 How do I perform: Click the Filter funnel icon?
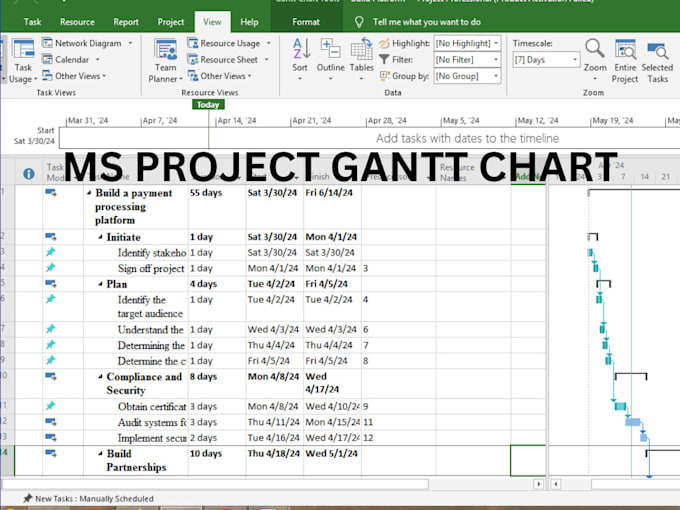(384, 59)
